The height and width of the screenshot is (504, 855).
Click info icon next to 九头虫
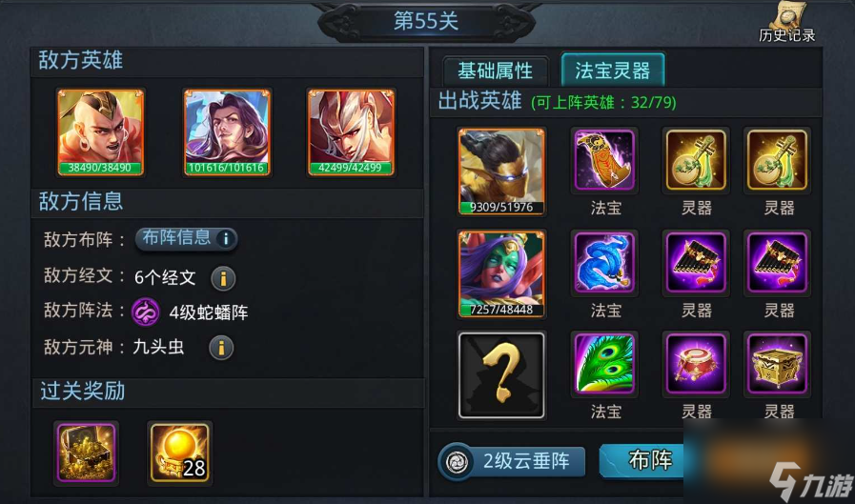[221, 348]
